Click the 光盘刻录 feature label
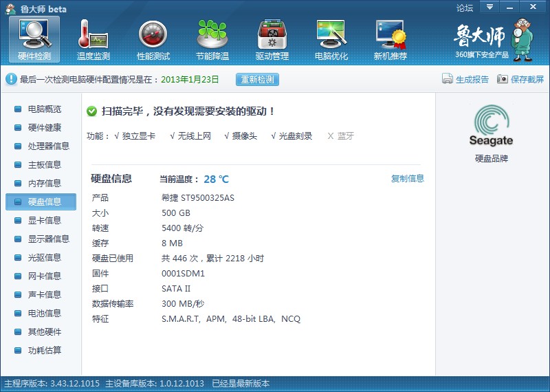 pos(296,135)
